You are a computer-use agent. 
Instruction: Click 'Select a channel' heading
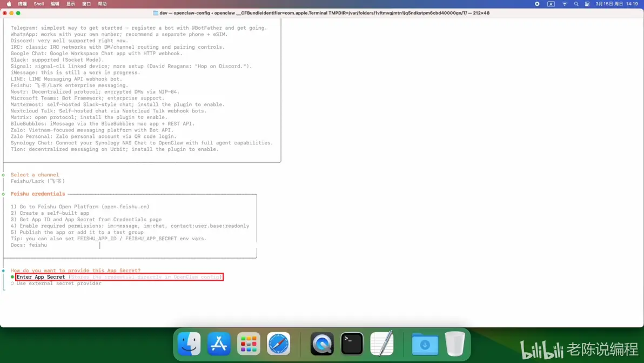click(35, 175)
